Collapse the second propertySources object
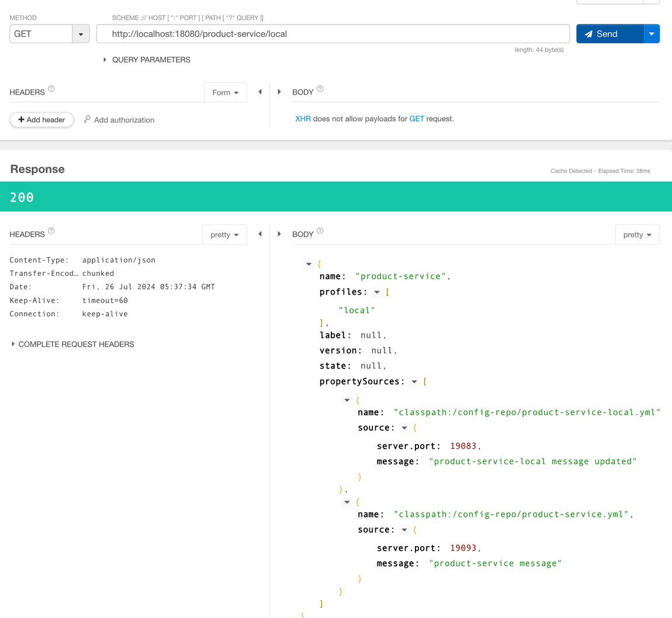672x618 pixels. [347, 502]
